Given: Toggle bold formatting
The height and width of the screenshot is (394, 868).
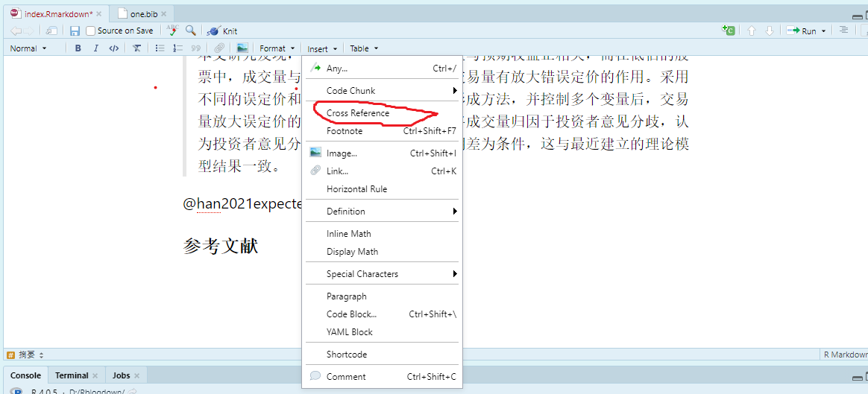Looking at the screenshot, I should pyautogui.click(x=78, y=48).
